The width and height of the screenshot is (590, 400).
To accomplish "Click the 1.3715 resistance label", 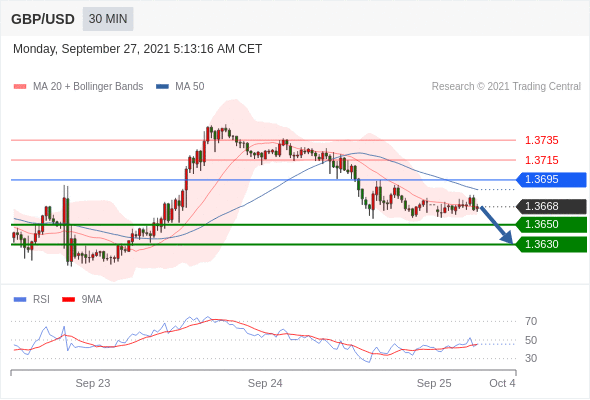I will coord(542,160).
